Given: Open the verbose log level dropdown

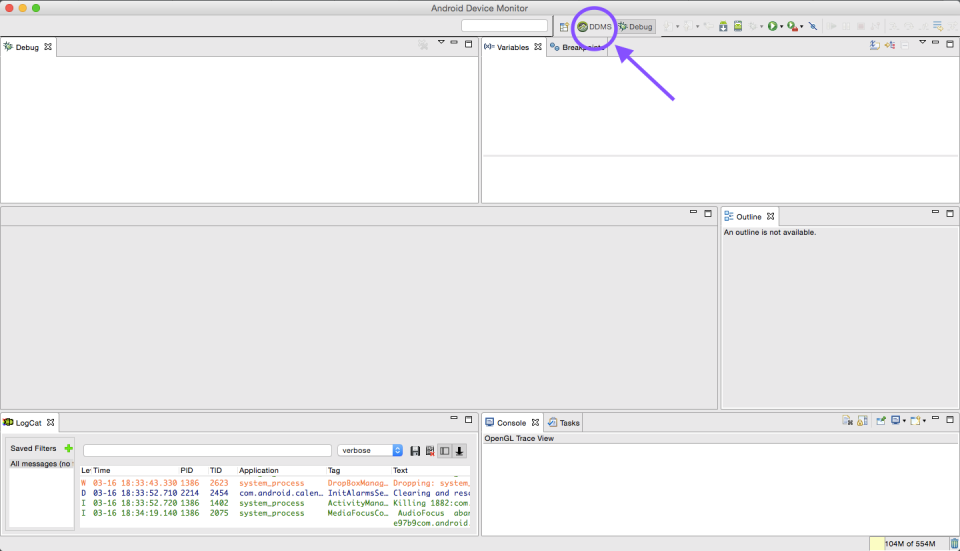Looking at the screenshot, I should pyautogui.click(x=370, y=451).
